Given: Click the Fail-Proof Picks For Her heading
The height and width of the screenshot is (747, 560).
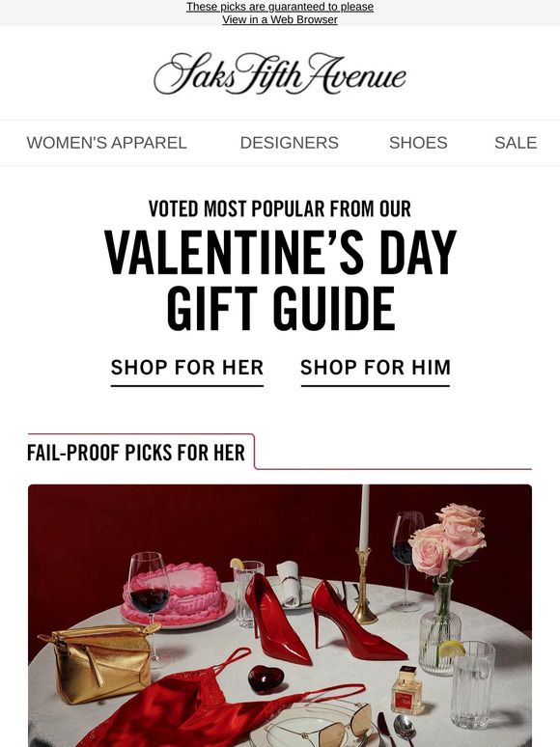Looking at the screenshot, I should pyautogui.click(x=136, y=453).
